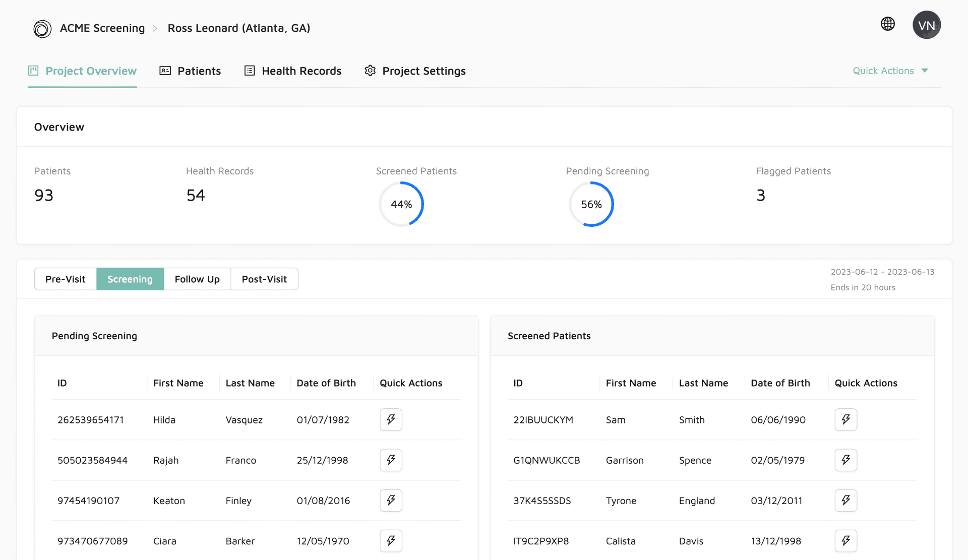Click patient ID 22IBUUCKYM
Image resolution: width=968 pixels, height=560 pixels.
[543, 420]
